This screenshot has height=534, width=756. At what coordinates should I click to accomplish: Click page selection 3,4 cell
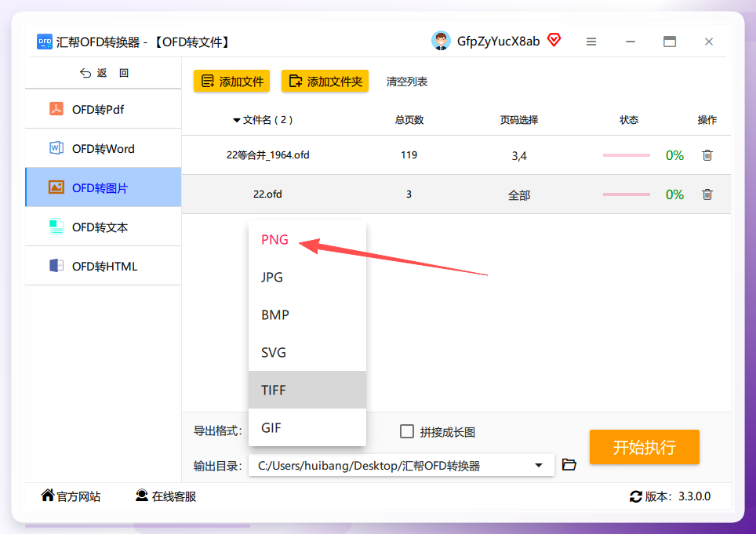519,156
